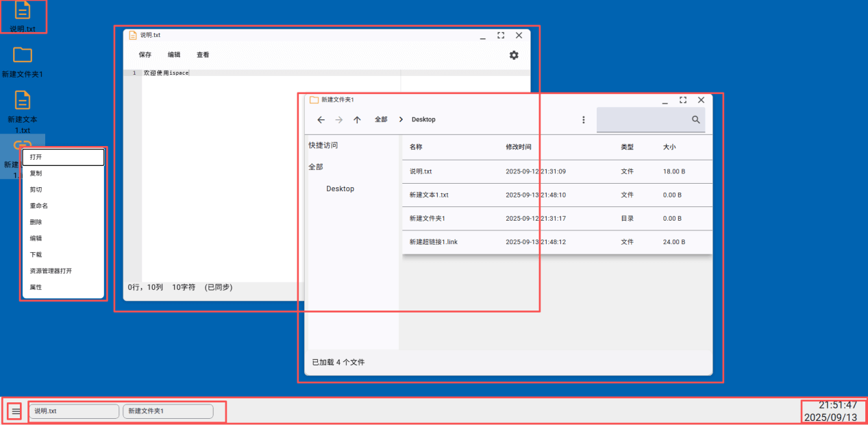Expand the 全部 breadcrumb dropdown

tap(381, 119)
